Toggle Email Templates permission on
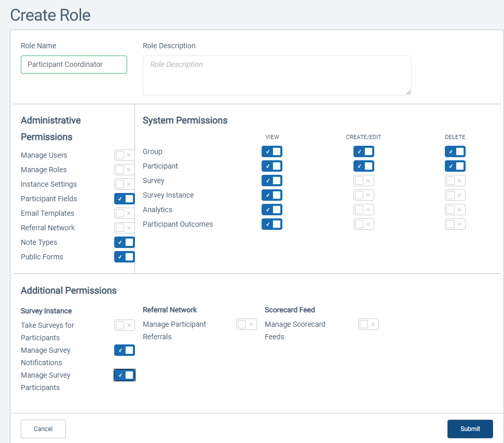The height and width of the screenshot is (443, 504). pyautogui.click(x=125, y=213)
